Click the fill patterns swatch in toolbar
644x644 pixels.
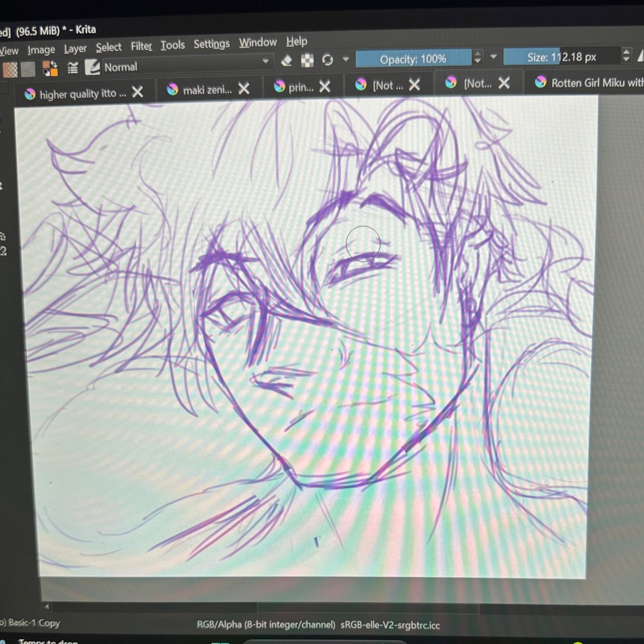tap(28, 69)
